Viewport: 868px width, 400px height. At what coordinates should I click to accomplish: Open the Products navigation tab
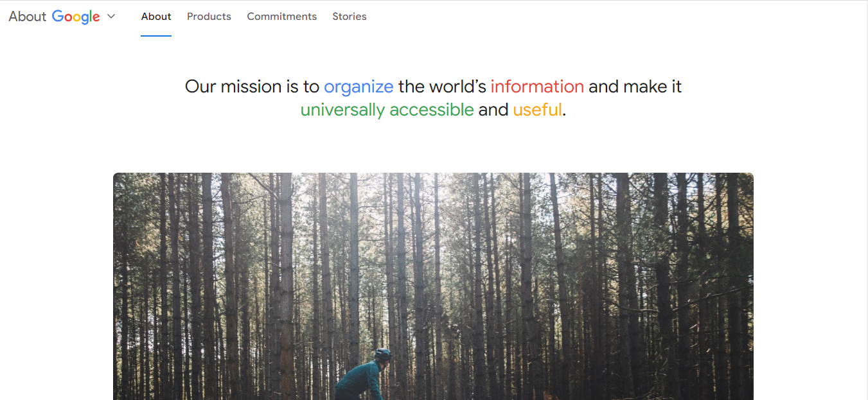click(209, 17)
